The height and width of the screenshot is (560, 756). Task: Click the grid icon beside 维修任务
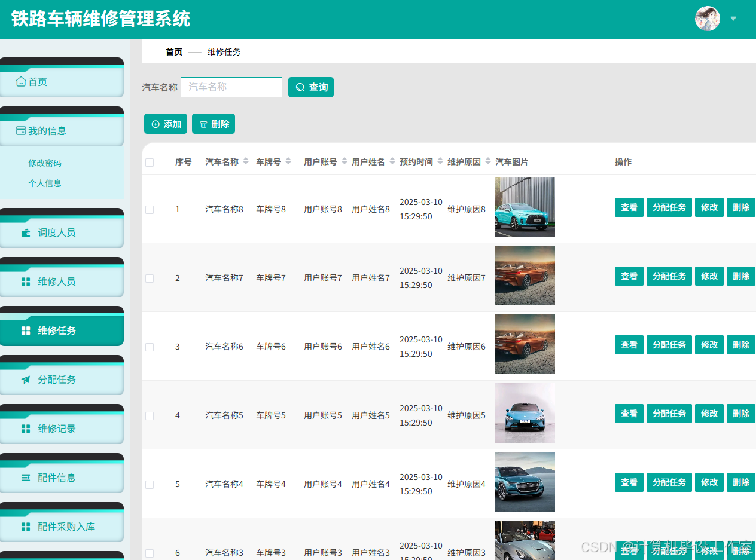click(26, 331)
